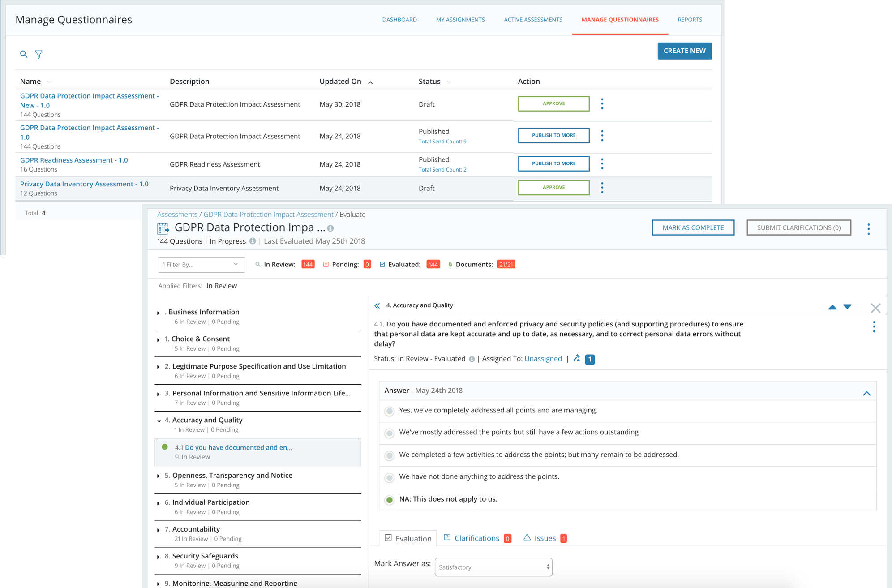This screenshot has width=892, height=588.
Task: Click info icon next to In Review - Evaluated status
Action: 472,359
